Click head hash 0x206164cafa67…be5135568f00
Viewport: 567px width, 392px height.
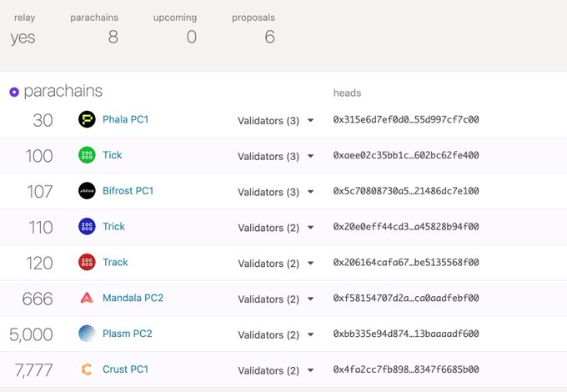tap(406, 262)
